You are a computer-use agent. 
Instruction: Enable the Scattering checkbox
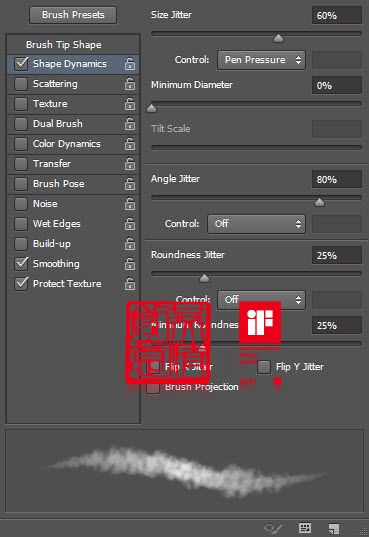pos(21,84)
